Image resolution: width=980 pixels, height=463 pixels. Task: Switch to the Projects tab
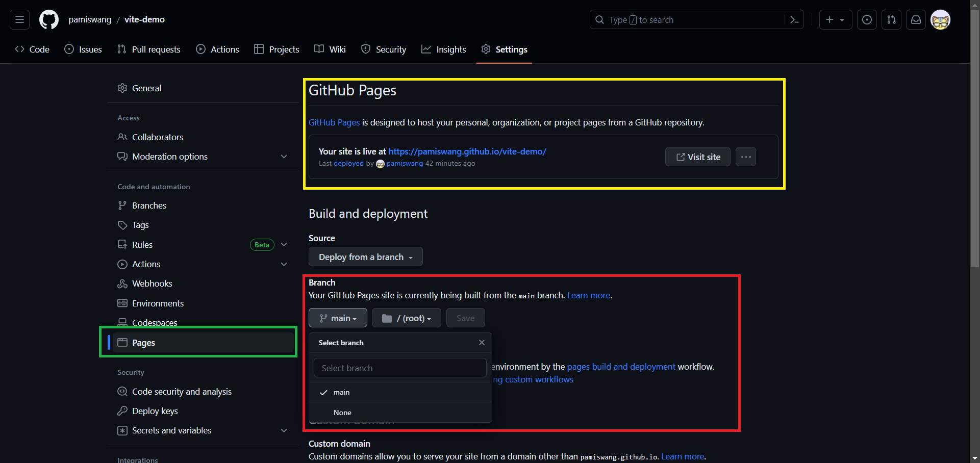[x=277, y=49]
